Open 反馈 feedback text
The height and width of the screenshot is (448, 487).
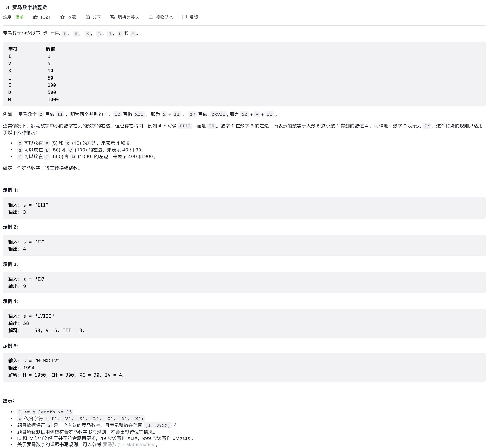click(194, 17)
